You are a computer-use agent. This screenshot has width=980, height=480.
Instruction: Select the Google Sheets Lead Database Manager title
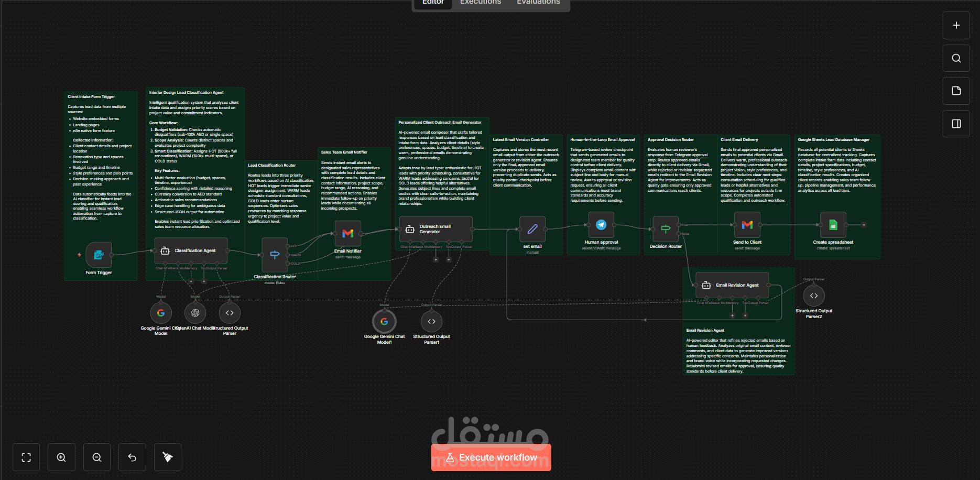(x=834, y=140)
